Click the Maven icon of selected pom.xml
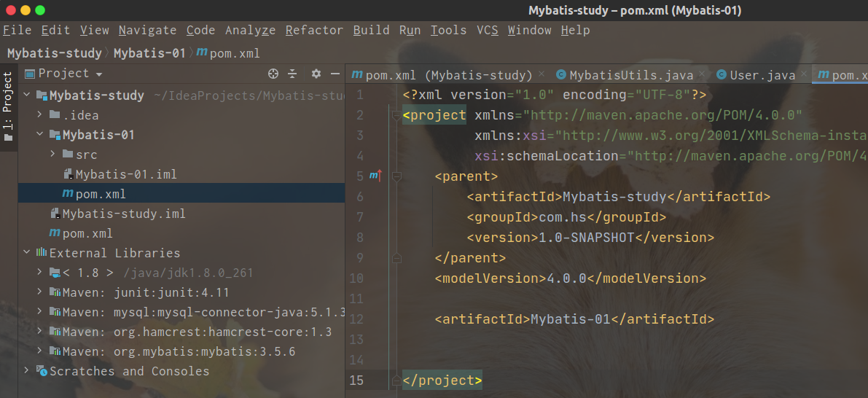Screen dimensions: 868x398 (68, 193)
